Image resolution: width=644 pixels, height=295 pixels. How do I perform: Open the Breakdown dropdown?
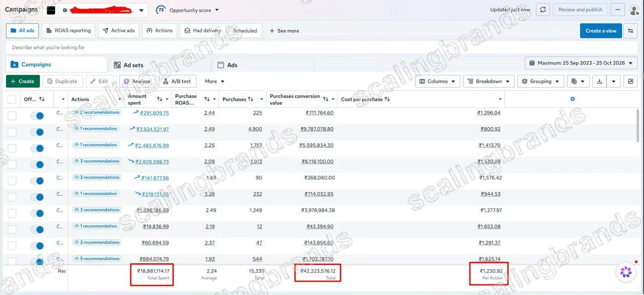489,81
